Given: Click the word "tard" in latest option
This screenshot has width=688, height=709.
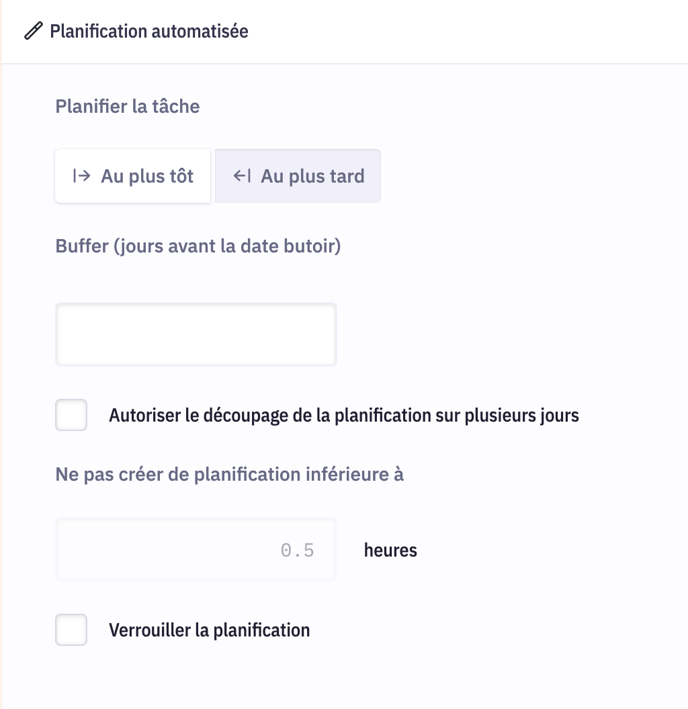Looking at the screenshot, I should (x=342, y=176).
